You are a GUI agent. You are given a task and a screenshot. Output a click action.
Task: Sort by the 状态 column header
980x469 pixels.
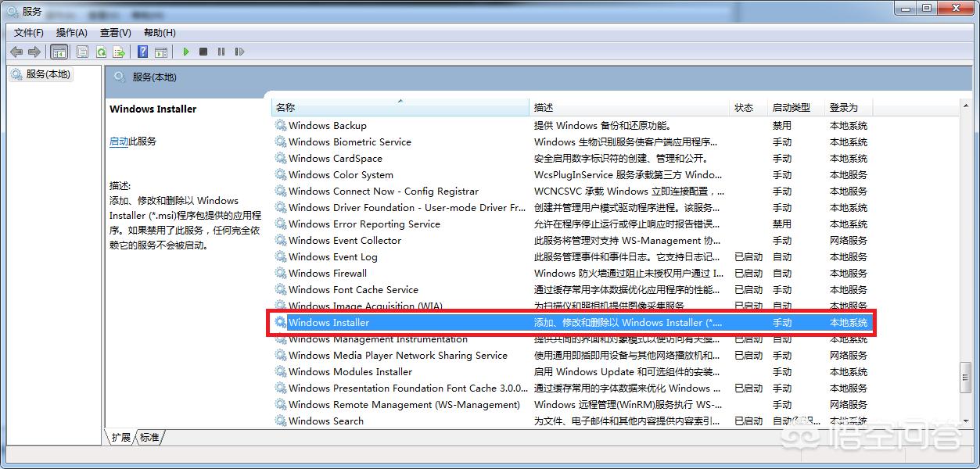pos(749,107)
